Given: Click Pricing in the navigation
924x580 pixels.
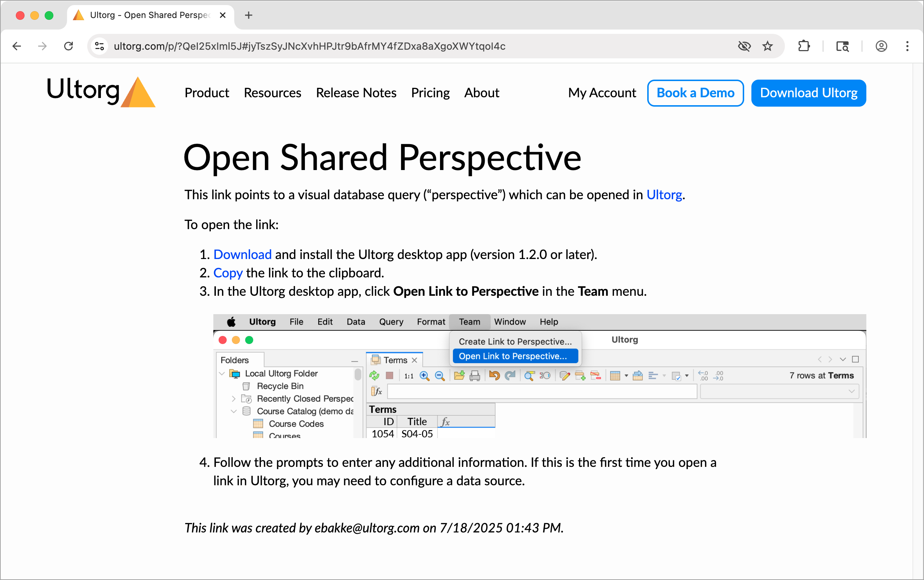Looking at the screenshot, I should click(x=430, y=93).
